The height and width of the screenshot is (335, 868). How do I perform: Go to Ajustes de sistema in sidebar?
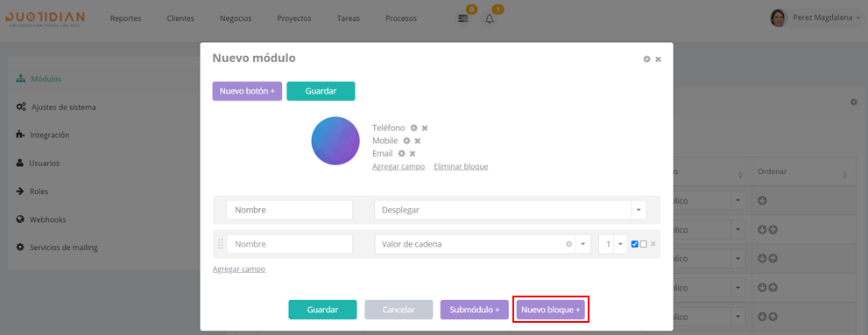(64, 107)
